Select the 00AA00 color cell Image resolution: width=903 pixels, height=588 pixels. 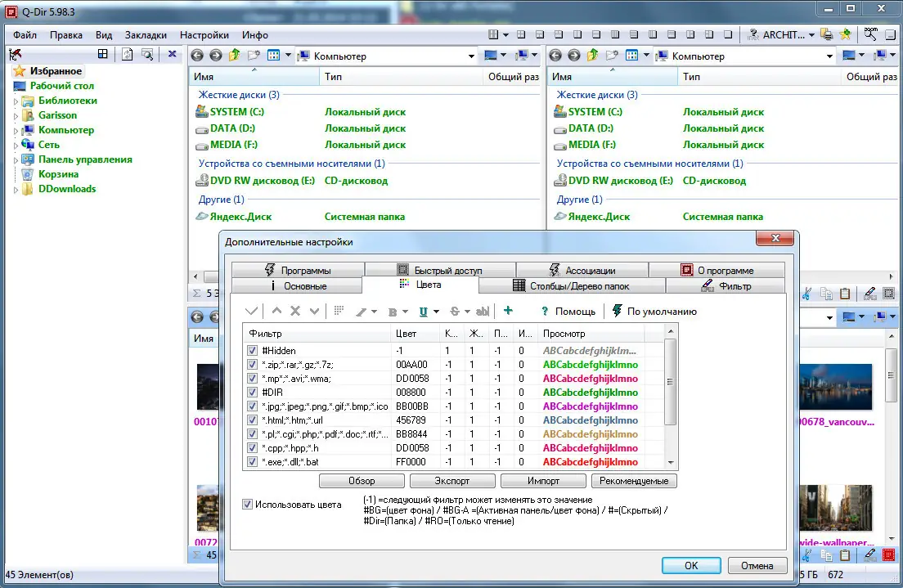[x=411, y=364]
